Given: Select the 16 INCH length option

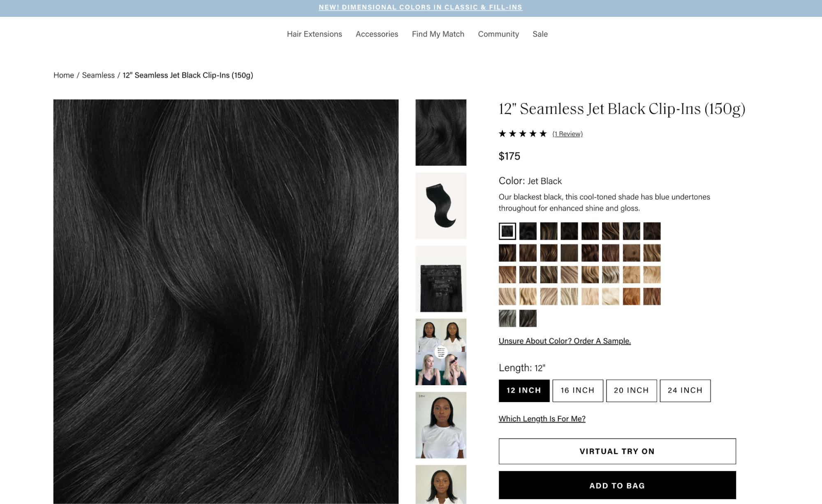Looking at the screenshot, I should [x=578, y=390].
